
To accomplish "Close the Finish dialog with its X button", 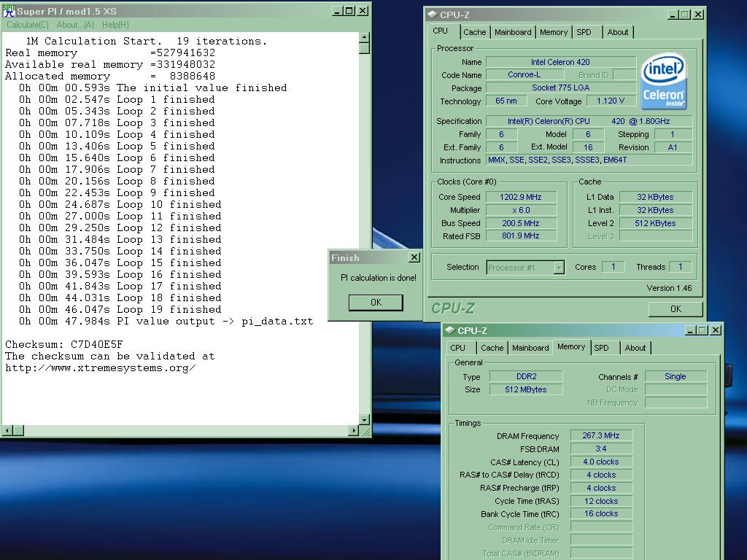I will tap(414, 257).
